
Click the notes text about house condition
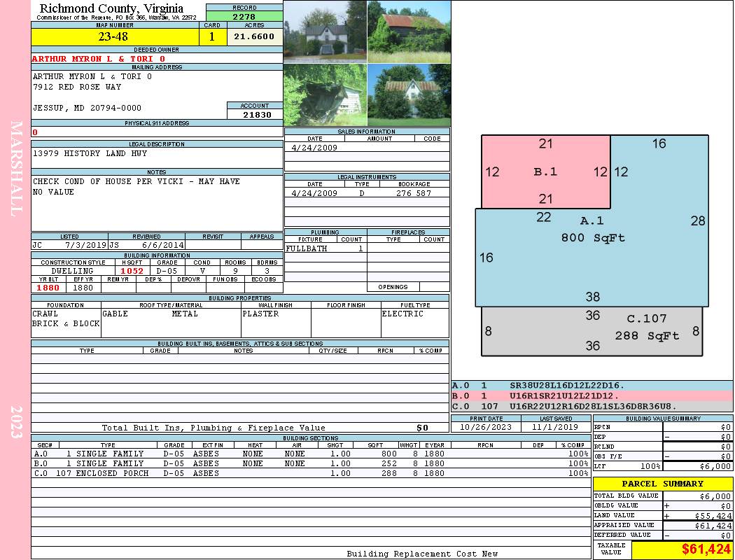pos(136,186)
